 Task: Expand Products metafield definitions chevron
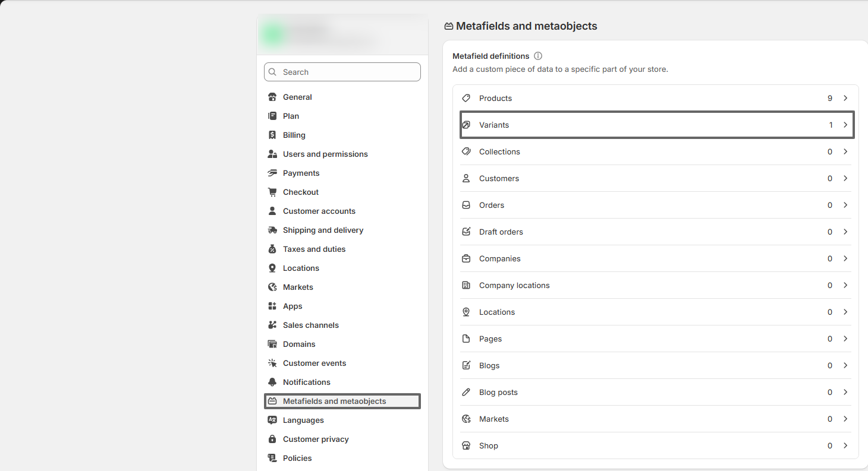[x=845, y=99]
